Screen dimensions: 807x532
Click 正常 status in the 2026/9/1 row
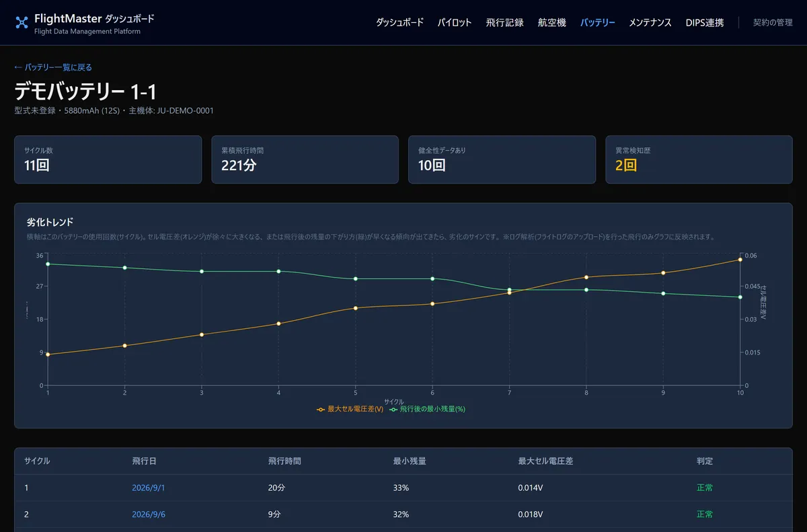[x=705, y=488]
